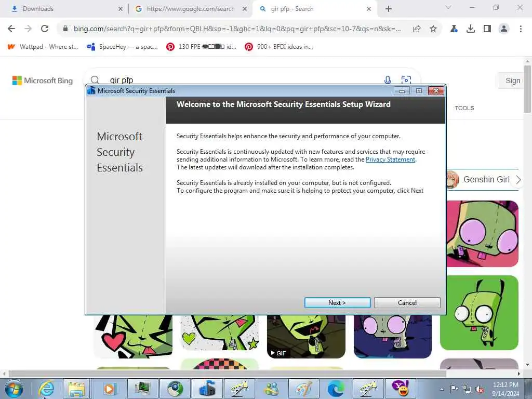Open the 130 FPE Pinterest bookmark
The width and height of the screenshot is (532, 399).
click(x=201, y=47)
